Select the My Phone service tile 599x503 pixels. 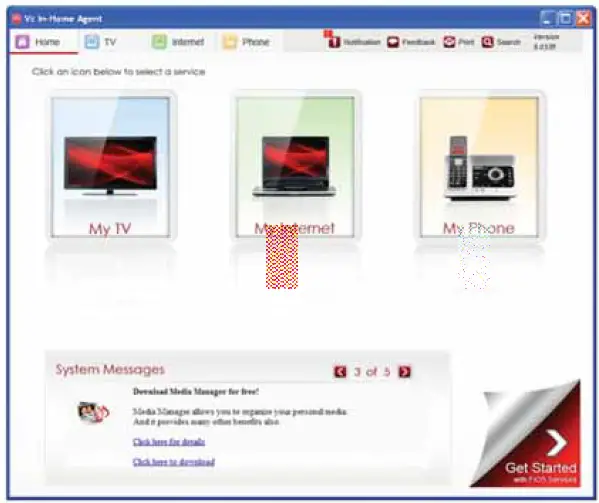(x=479, y=167)
